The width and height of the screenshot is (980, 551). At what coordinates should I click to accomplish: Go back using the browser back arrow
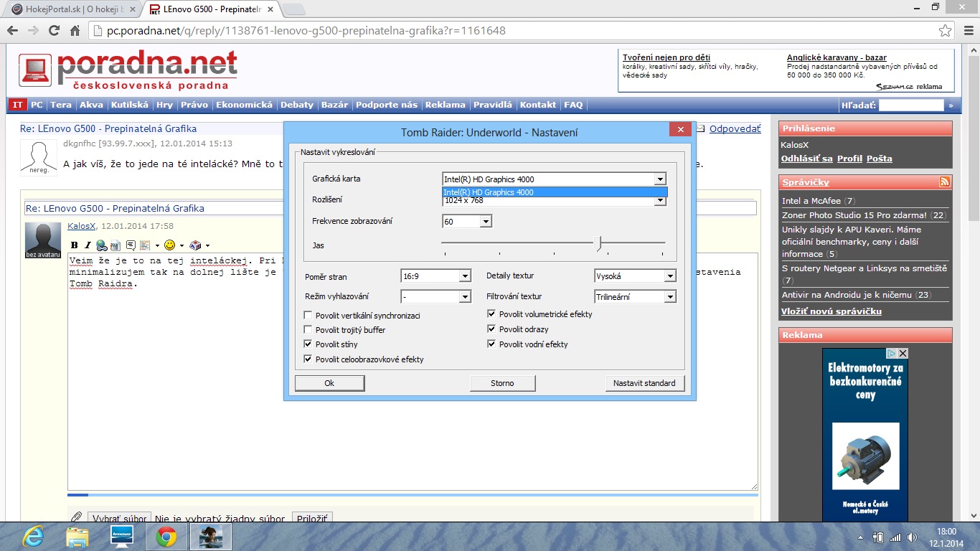(11, 31)
